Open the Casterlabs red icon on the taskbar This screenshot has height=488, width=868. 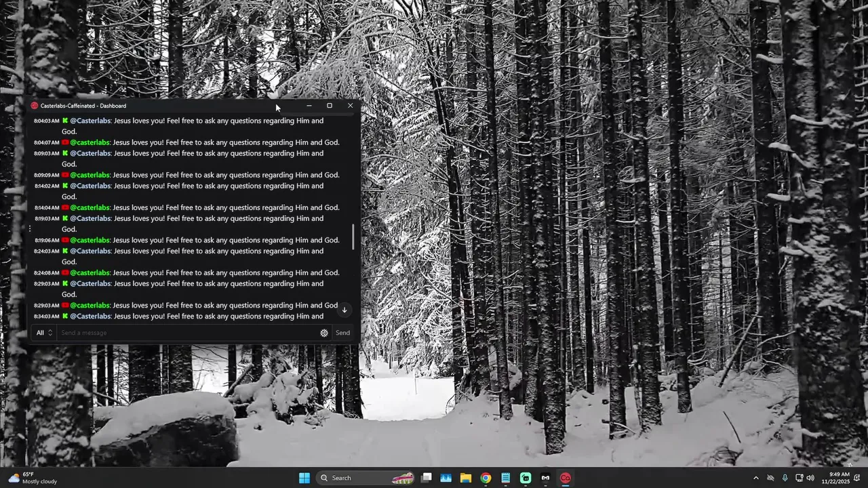pos(566,478)
